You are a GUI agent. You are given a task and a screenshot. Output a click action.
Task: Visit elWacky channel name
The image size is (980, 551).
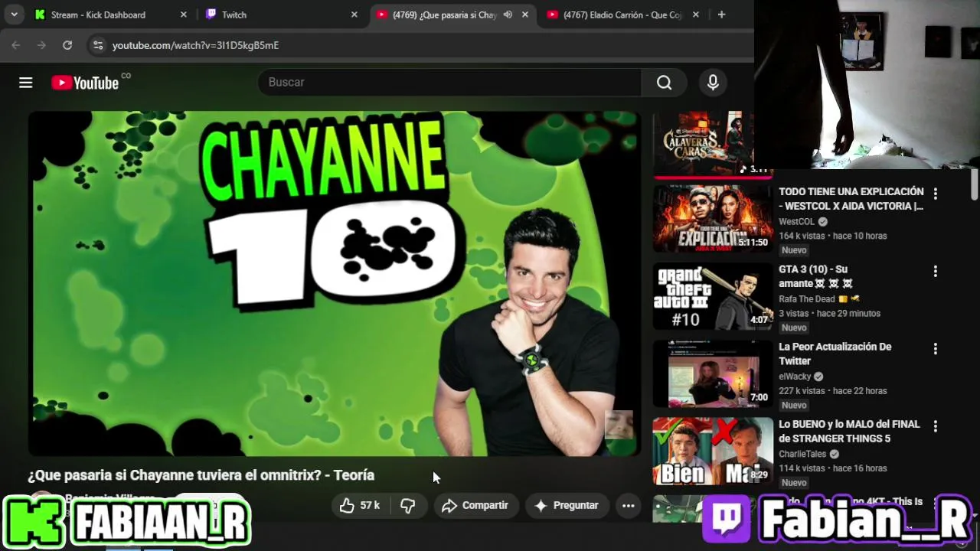point(795,377)
